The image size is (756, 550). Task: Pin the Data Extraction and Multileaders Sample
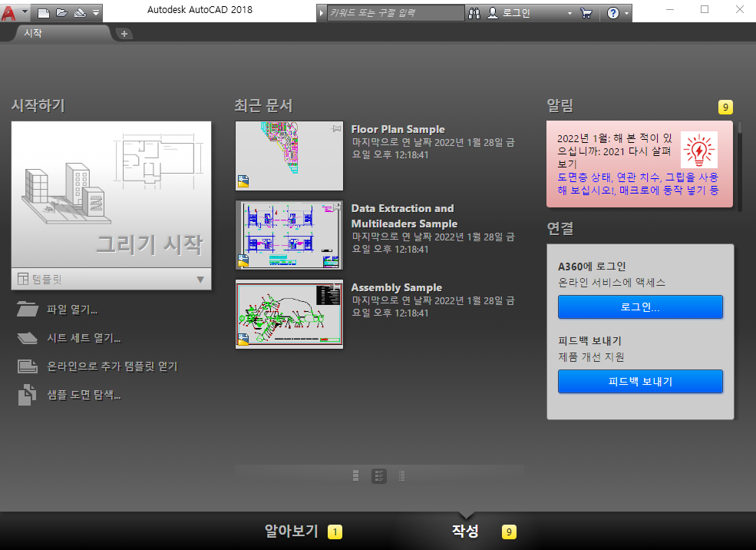point(336,208)
